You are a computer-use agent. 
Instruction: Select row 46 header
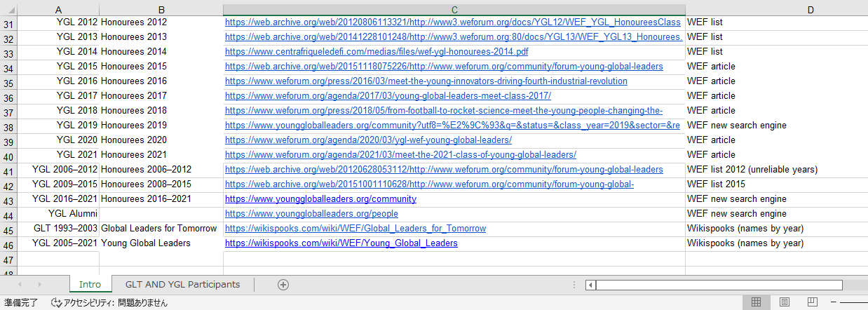pos(8,244)
